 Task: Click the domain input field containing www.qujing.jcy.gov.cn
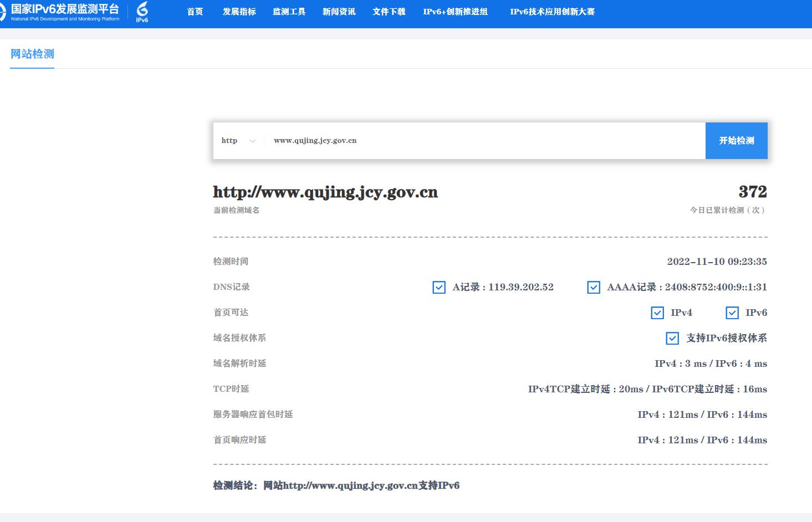[x=482, y=141]
